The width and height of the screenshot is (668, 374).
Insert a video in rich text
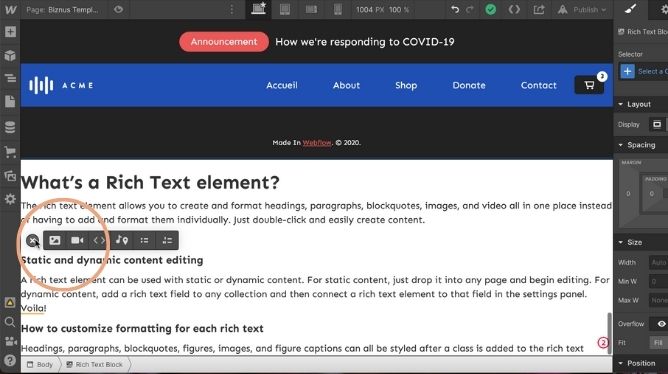point(77,241)
